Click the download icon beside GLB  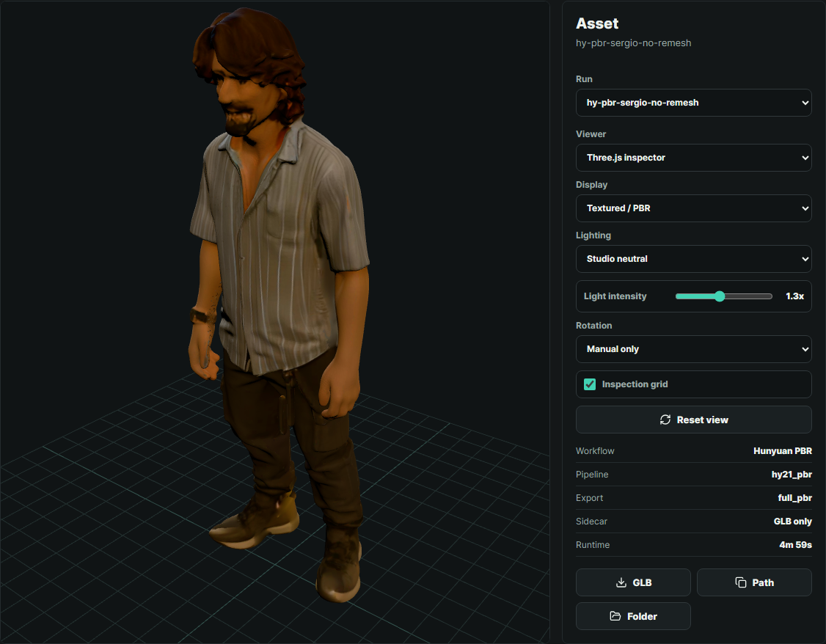click(x=621, y=582)
